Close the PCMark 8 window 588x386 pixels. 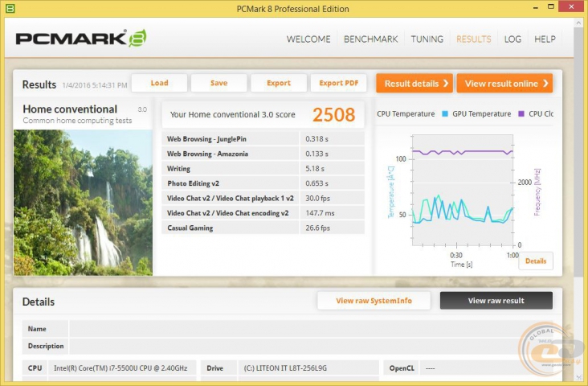click(571, 6)
